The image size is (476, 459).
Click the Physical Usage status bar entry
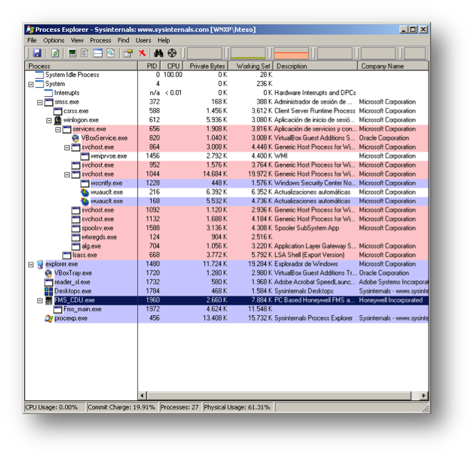click(x=238, y=407)
